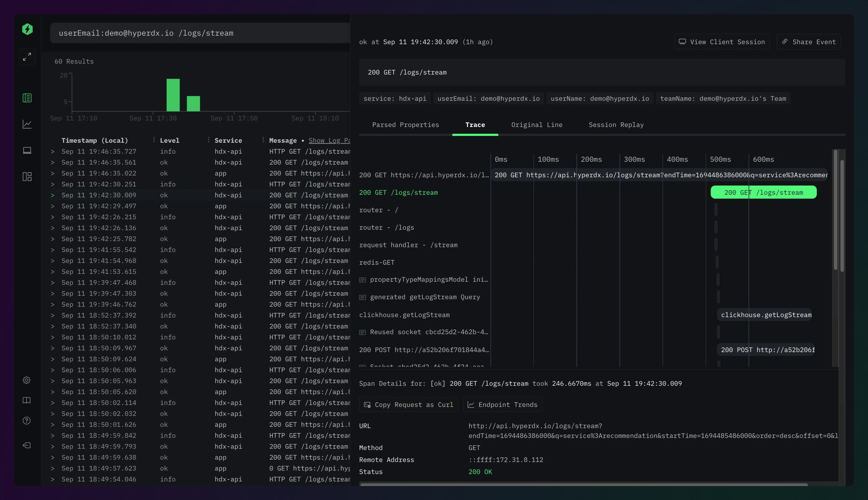Click the help question mark icon
868x500 pixels.
27,421
